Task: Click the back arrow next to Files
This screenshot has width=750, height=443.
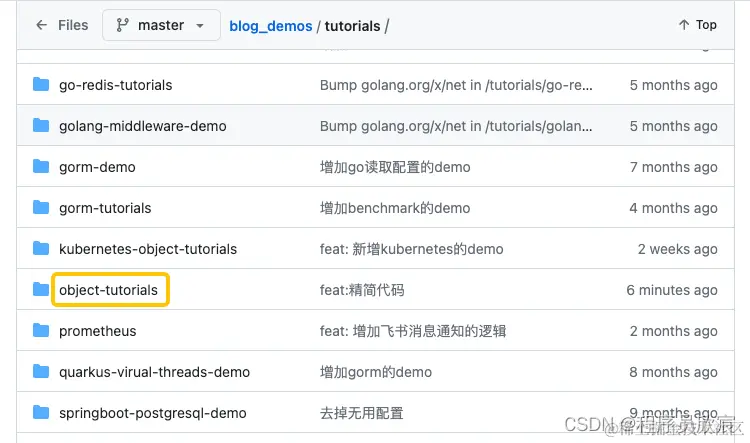Action: coord(42,25)
